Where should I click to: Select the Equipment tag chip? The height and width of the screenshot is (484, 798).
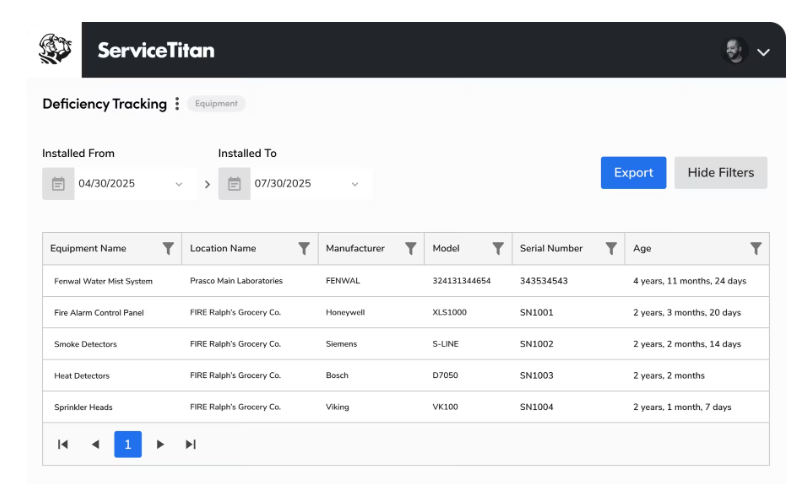(216, 103)
